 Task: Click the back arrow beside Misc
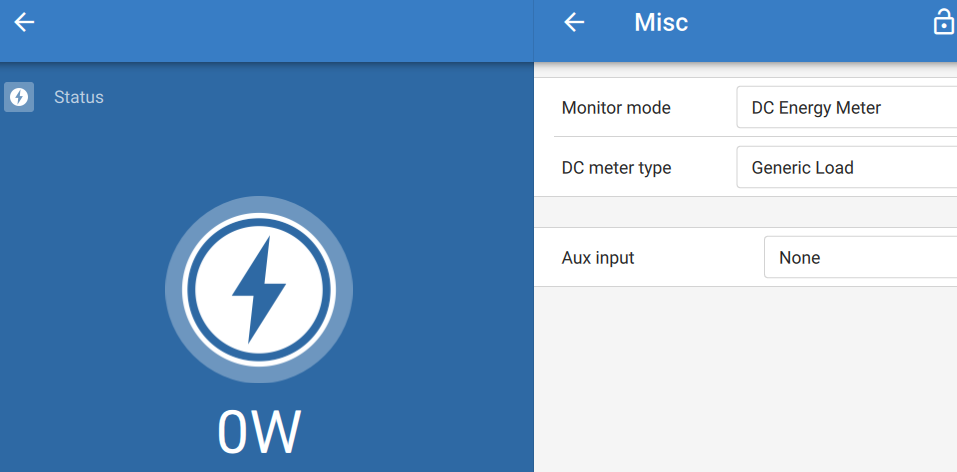point(574,23)
